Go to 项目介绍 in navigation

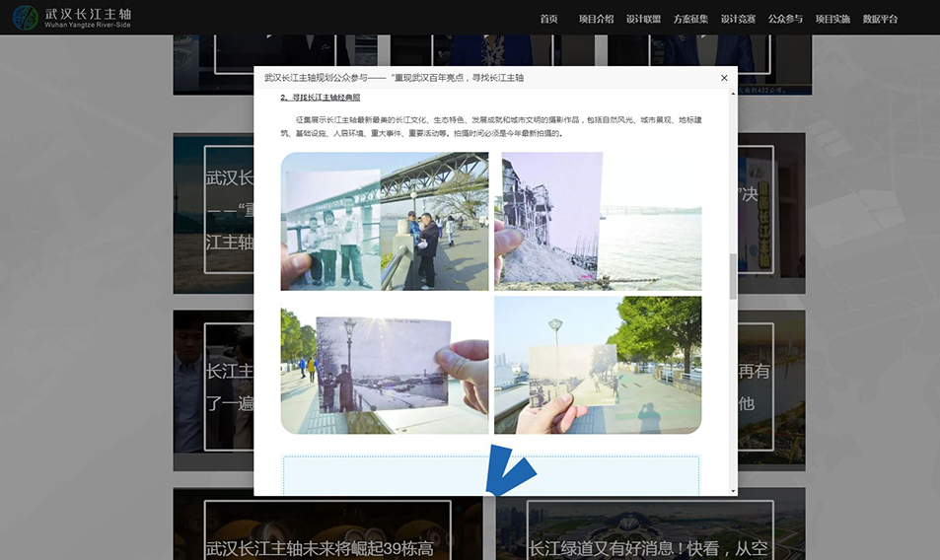click(x=596, y=19)
